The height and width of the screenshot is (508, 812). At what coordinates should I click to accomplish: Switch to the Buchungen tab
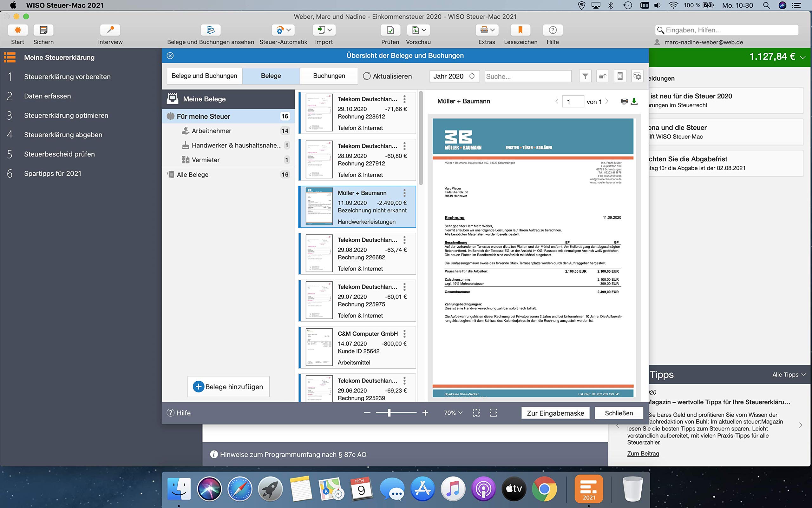(329, 76)
